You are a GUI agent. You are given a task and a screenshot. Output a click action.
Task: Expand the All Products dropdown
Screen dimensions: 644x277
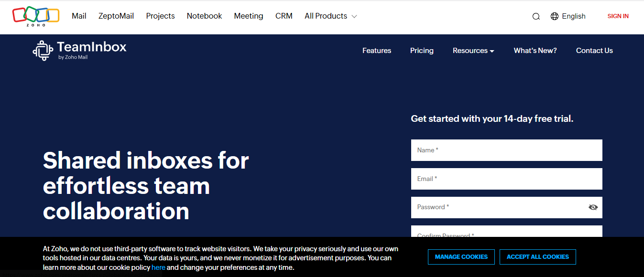tap(331, 16)
